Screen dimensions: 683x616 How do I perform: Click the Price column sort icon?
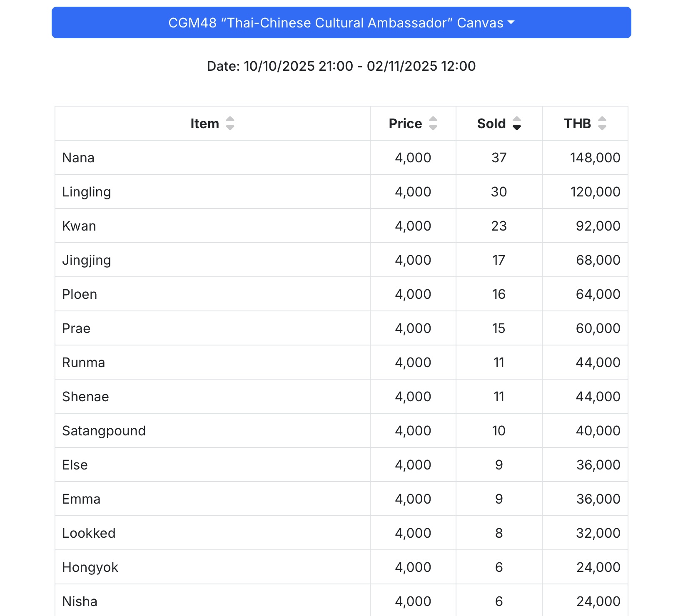(433, 124)
